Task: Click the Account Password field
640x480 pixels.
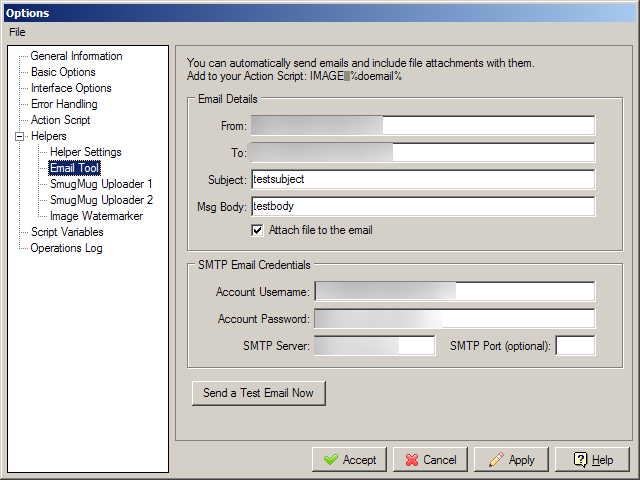Action: tap(455, 318)
